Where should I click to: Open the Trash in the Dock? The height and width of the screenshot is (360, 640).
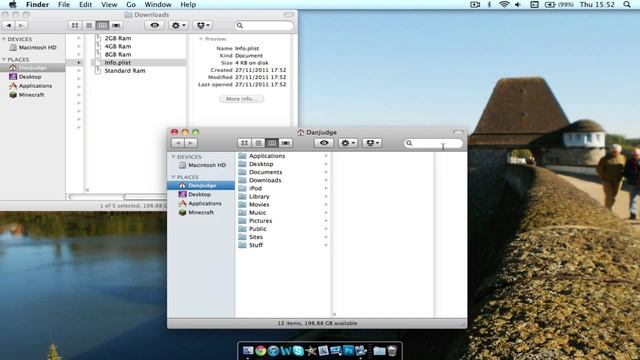click(392, 351)
